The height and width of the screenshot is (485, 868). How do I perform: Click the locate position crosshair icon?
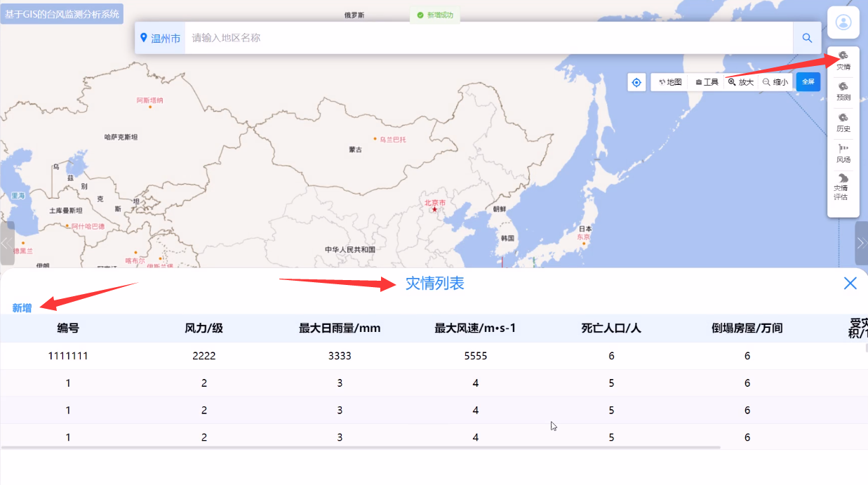coord(636,82)
